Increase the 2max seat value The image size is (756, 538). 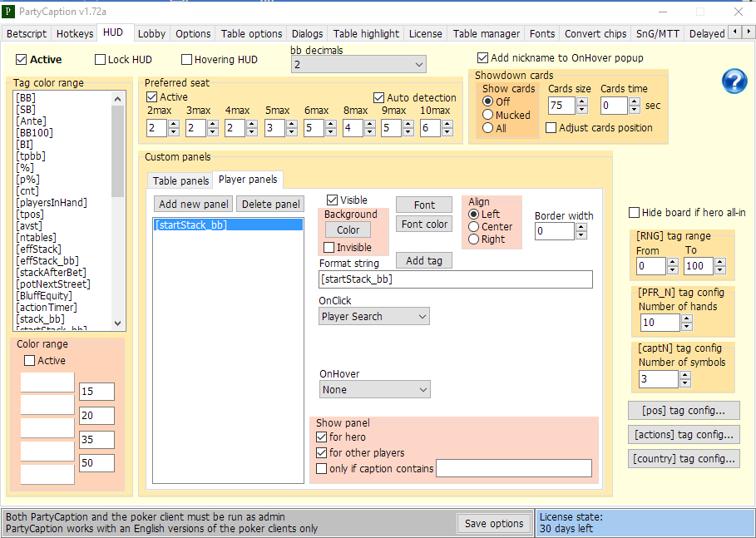[174, 124]
